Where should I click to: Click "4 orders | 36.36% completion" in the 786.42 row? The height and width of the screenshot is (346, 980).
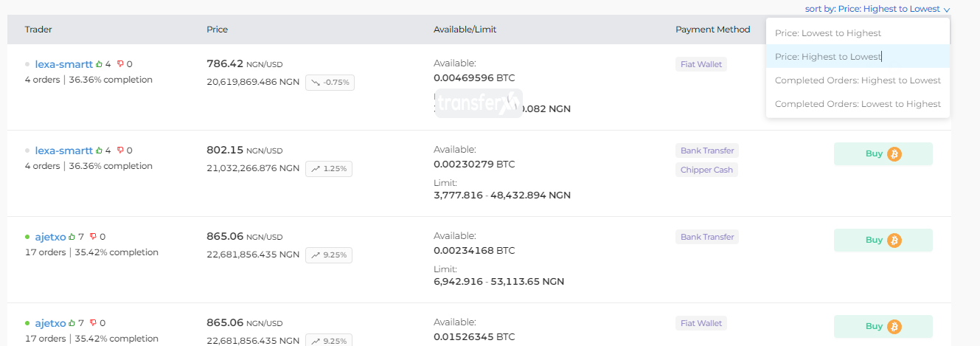click(x=88, y=80)
